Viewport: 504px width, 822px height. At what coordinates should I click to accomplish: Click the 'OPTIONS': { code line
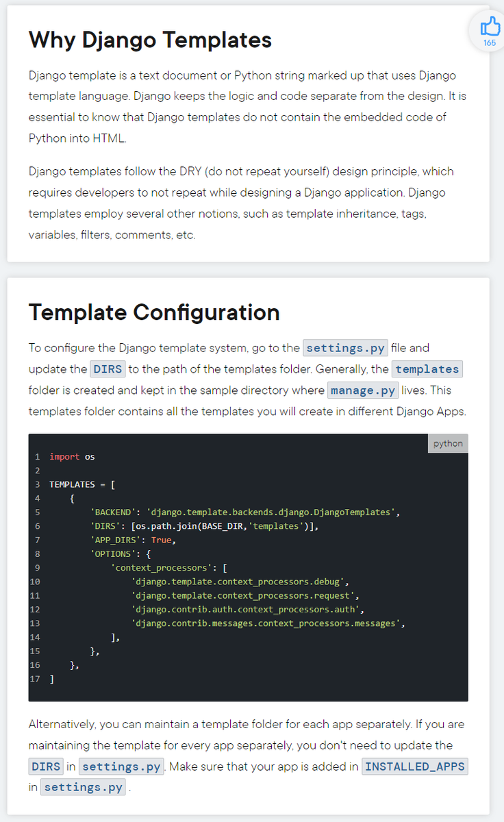121,553
